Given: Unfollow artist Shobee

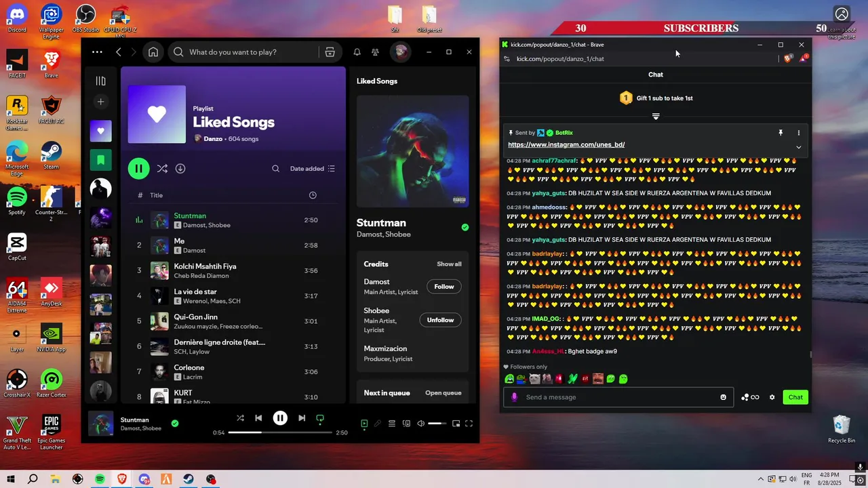Looking at the screenshot, I should pyautogui.click(x=440, y=320).
